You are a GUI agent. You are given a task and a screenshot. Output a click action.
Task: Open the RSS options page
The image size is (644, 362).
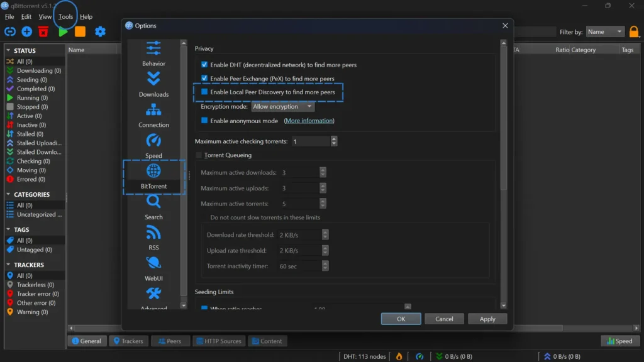(153, 238)
